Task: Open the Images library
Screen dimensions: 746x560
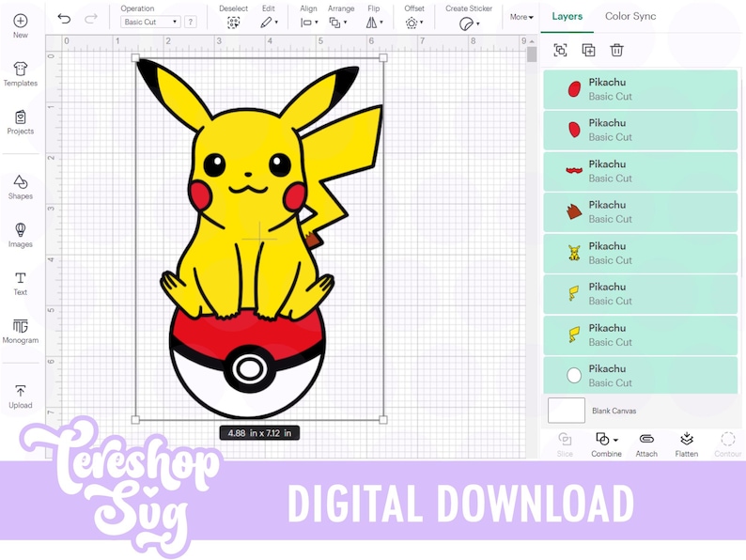Action: pos(20,235)
